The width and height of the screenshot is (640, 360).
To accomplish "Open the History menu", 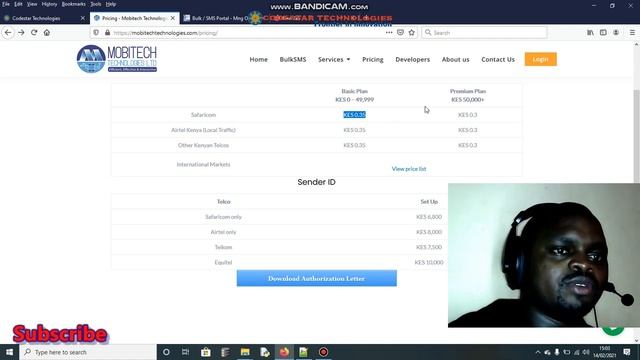I will 49,4.
